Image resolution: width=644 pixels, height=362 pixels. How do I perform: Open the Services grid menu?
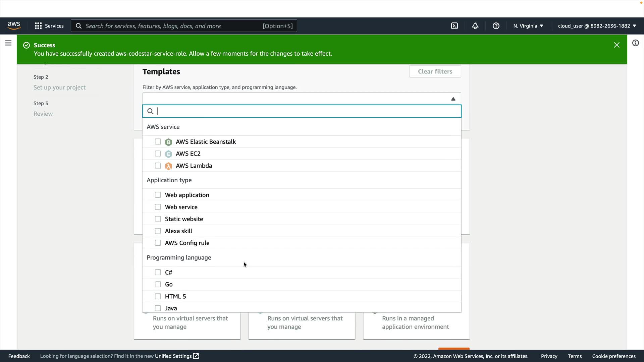click(x=49, y=26)
